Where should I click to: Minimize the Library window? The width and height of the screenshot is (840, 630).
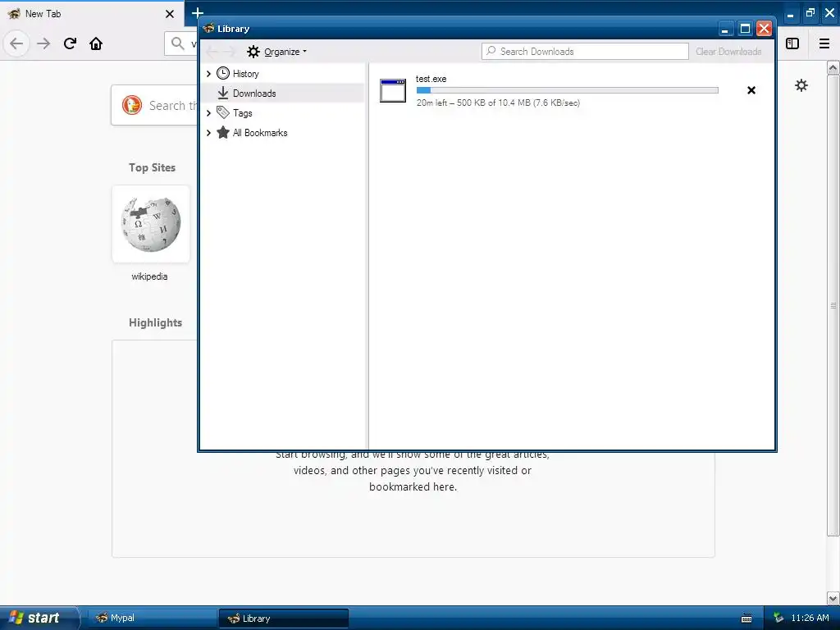pos(725,29)
